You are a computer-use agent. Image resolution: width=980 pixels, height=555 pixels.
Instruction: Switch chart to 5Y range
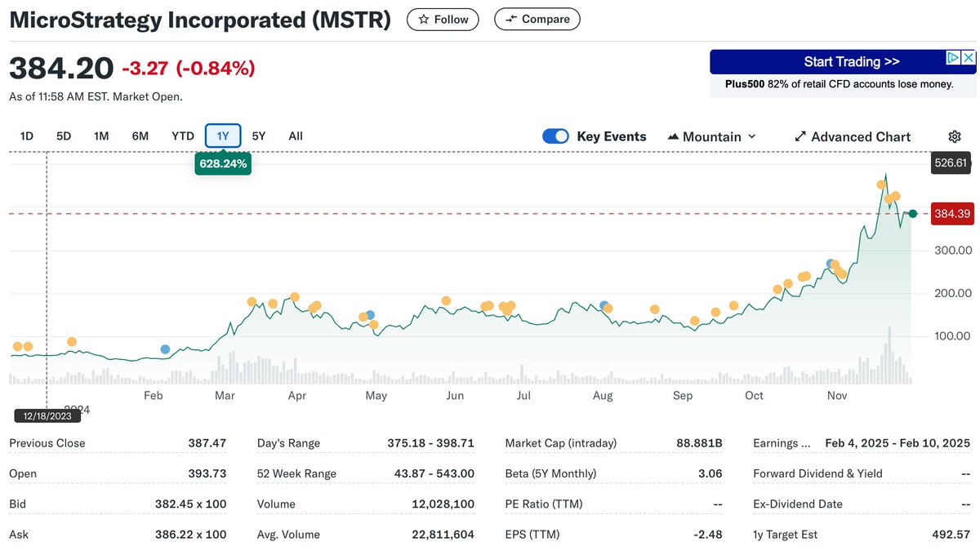259,136
